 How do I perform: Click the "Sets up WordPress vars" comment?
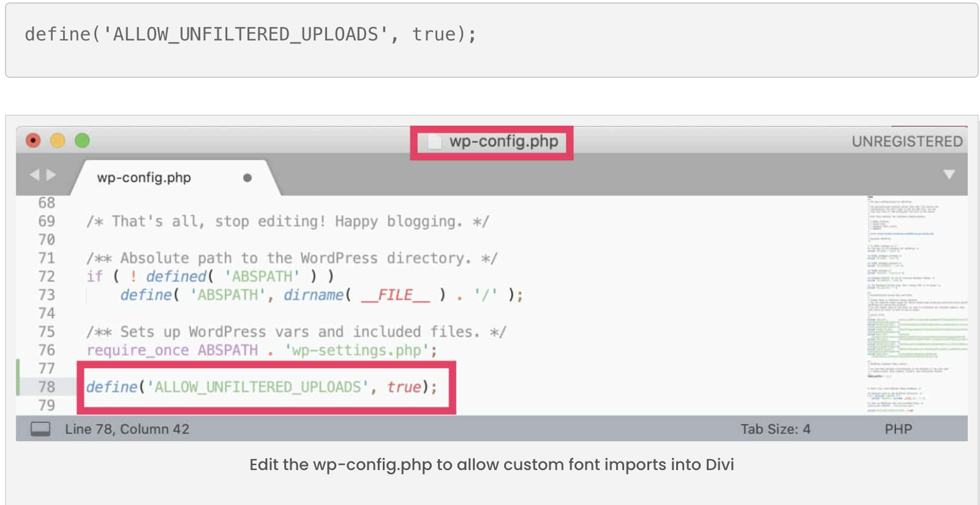point(296,332)
